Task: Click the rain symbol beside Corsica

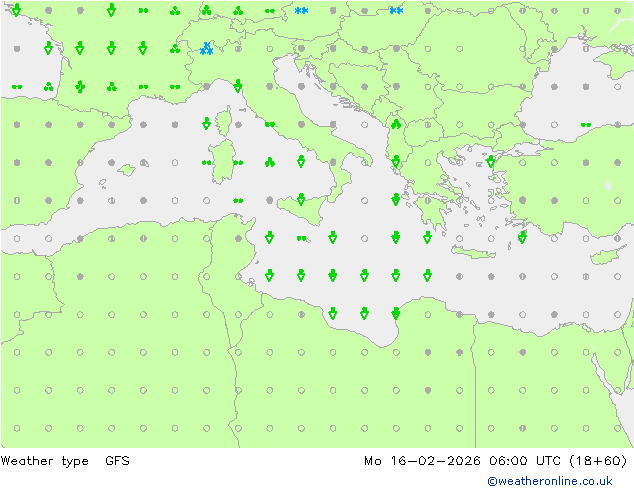Action: (206, 124)
